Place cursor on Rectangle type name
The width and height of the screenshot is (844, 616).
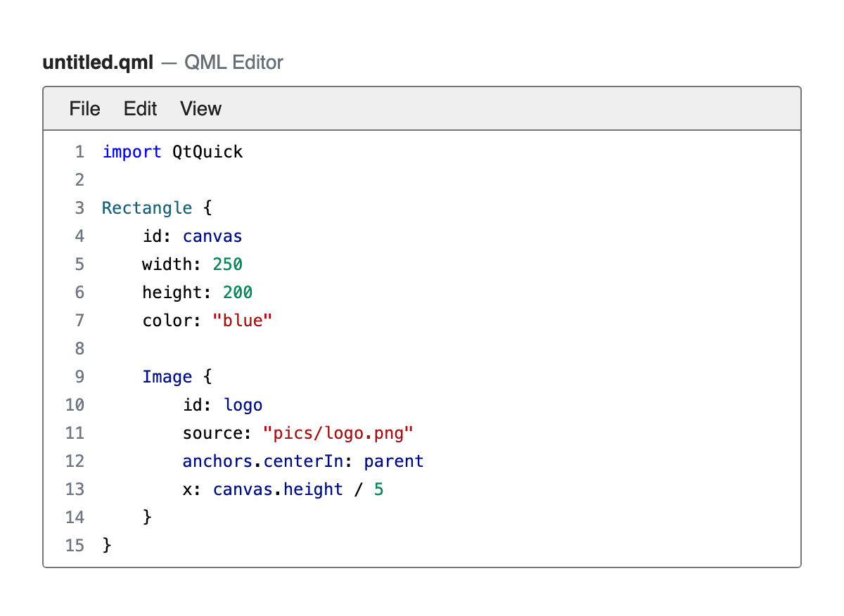click(147, 208)
